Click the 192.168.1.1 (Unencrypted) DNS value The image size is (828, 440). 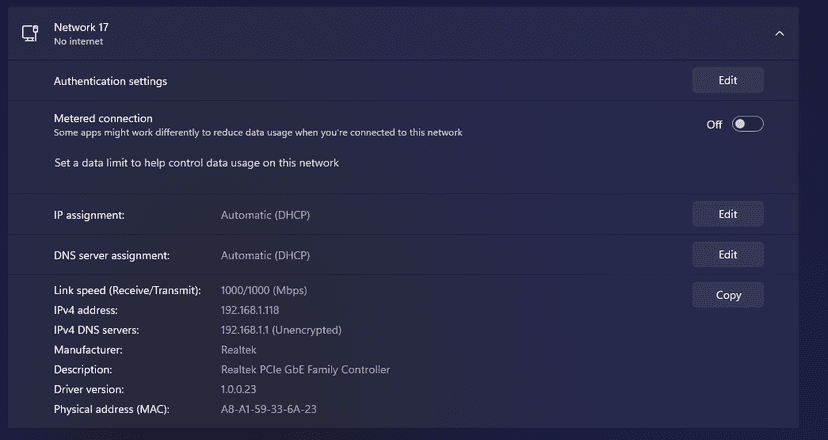(281, 330)
